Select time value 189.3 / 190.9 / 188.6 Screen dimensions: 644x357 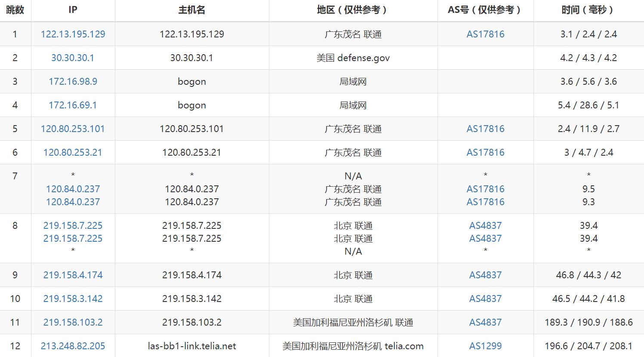click(x=589, y=323)
